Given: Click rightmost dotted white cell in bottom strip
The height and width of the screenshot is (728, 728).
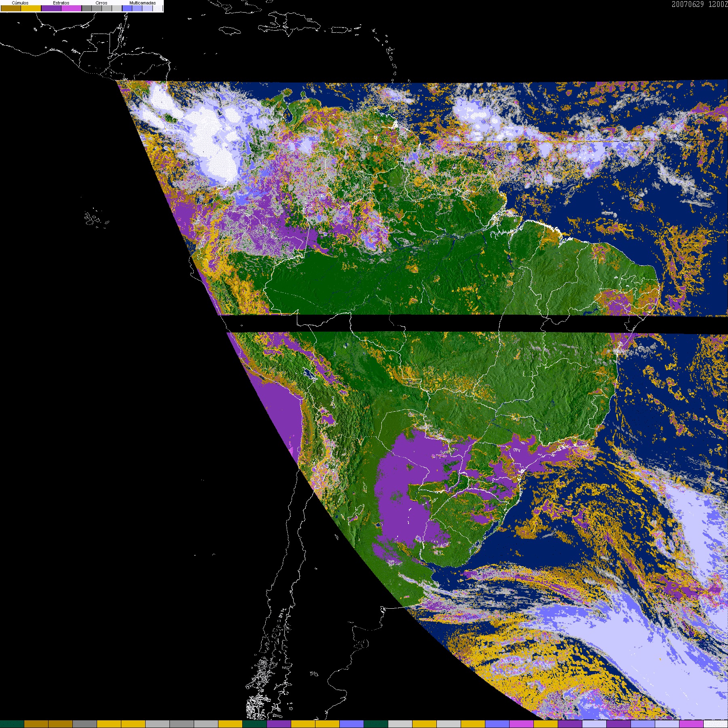Looking at the screenshot, I should [x=715, y=724].
